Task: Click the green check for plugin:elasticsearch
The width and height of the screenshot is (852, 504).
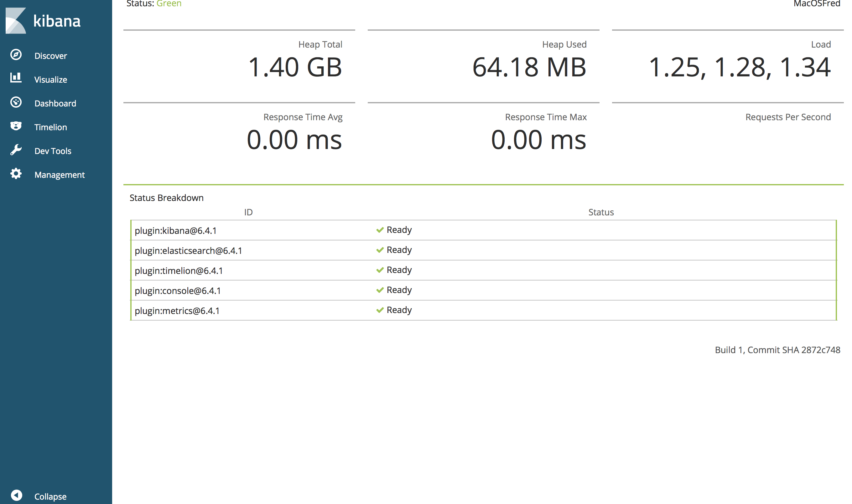Action: click(380, 250)
